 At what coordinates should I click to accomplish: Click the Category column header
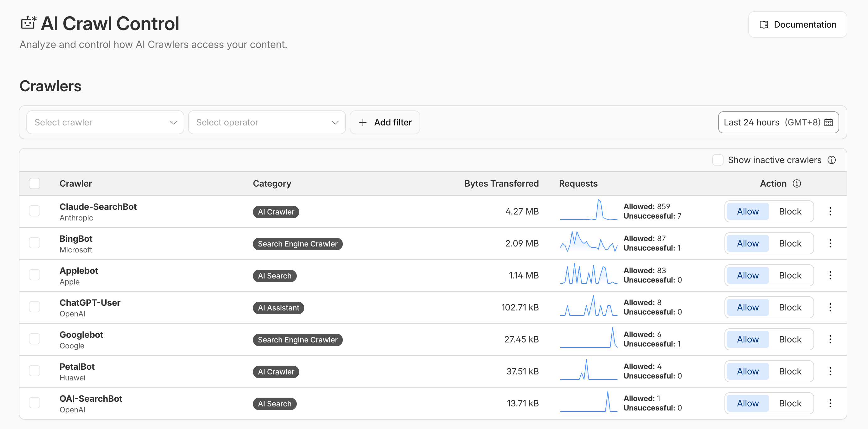tap(272, 184)
